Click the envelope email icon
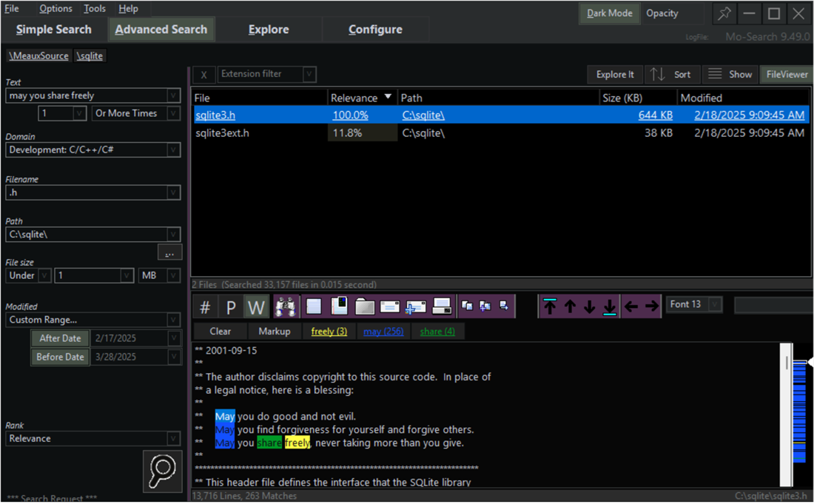The width and height of the screenshot is (814, 504). coord(390,306)
